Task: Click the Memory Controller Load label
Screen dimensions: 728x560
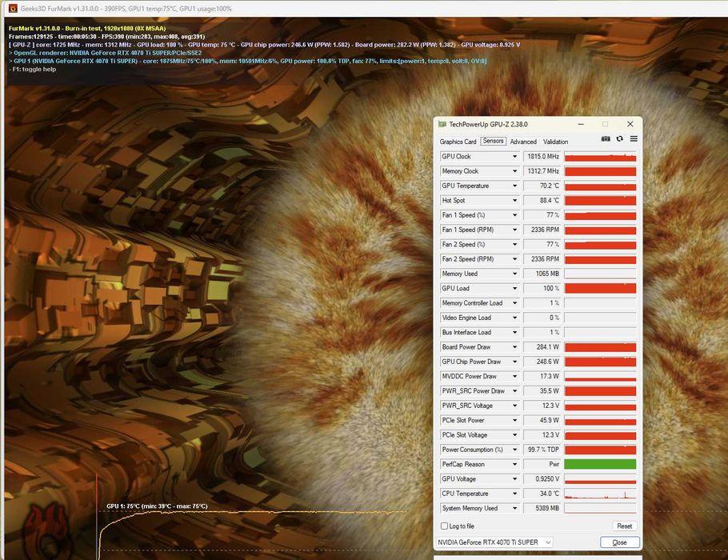Action: point(472,303)
